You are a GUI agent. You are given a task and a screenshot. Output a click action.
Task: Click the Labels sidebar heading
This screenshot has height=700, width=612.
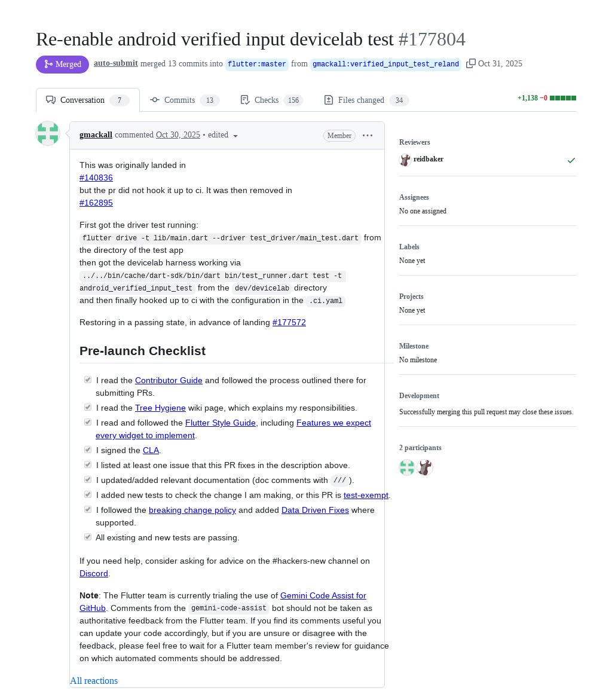409,246
